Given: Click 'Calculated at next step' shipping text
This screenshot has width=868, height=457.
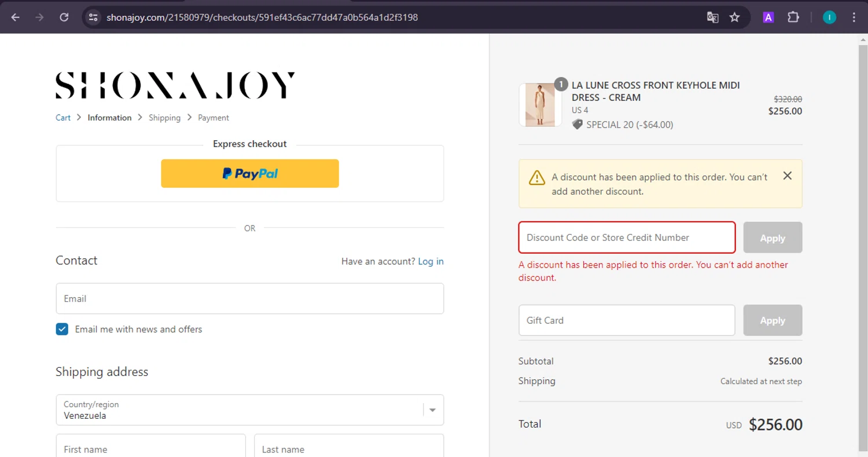Looking at the screenshot, I should click(x=761, y=381).
